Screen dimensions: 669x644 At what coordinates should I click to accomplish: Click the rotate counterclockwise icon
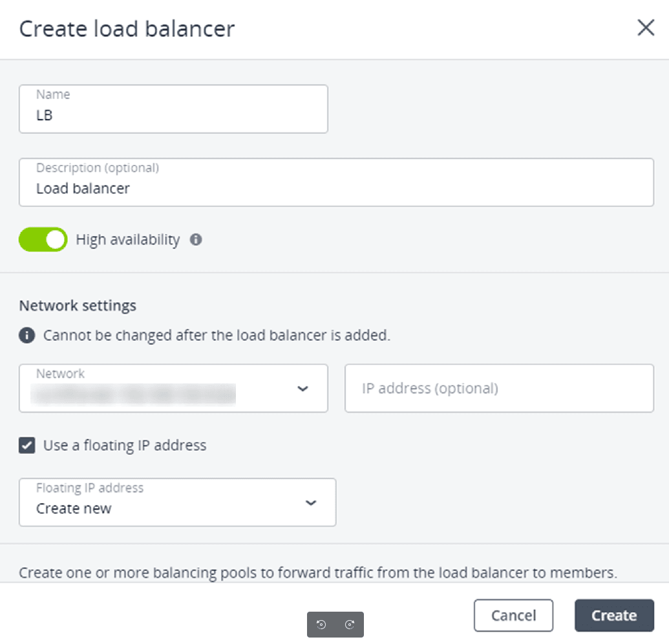coord(321,625)
